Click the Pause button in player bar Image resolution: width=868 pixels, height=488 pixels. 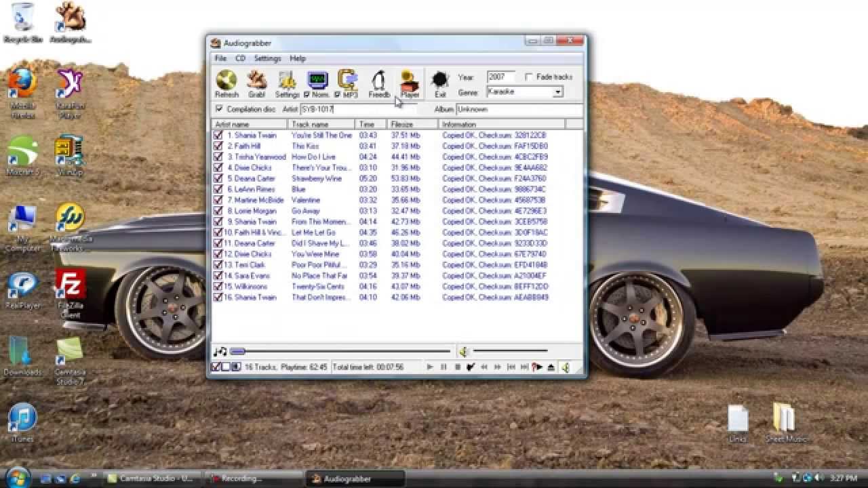point(443,367)
